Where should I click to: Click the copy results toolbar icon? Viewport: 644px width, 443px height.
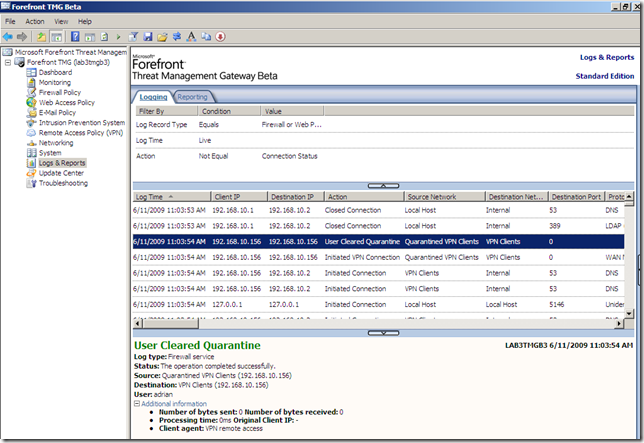(206, 37)
